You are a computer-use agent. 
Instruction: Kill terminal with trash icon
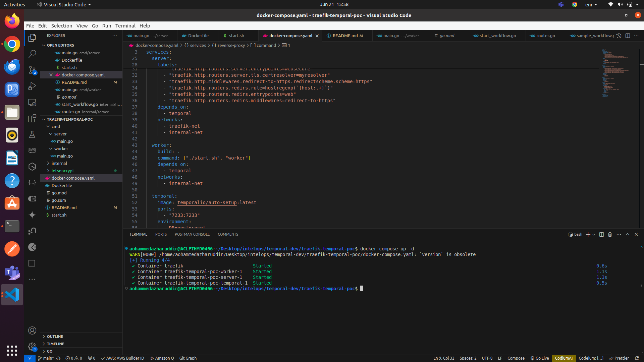tap(610, 234)
